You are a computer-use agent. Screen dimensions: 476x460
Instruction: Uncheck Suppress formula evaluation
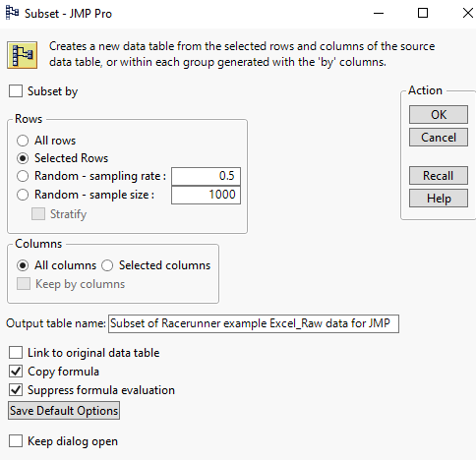click(16, 390)
